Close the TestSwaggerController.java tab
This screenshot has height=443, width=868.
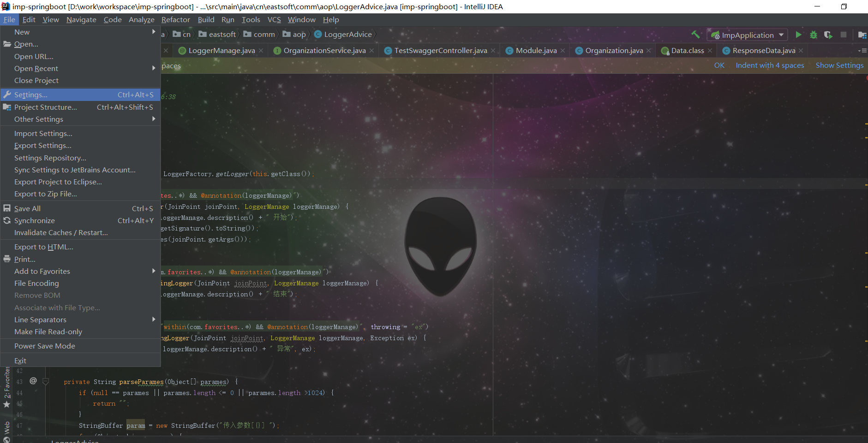click(493, 51)
